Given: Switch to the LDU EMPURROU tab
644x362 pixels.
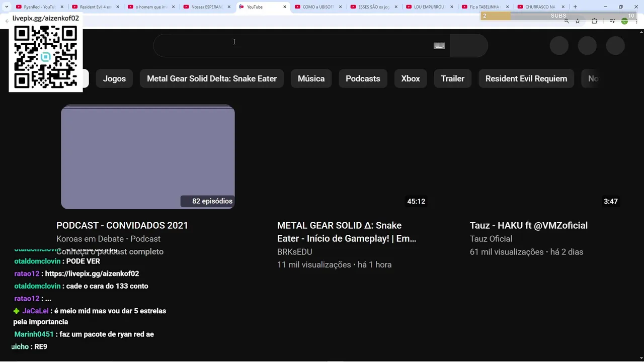Looking at the screenshot, I should coord(430,7).
